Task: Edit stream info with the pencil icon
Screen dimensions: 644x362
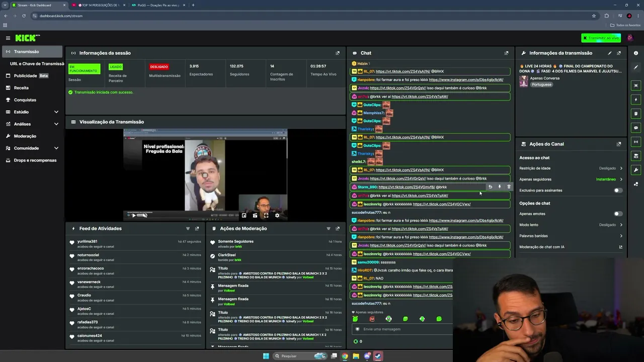Action: point(610,53)
